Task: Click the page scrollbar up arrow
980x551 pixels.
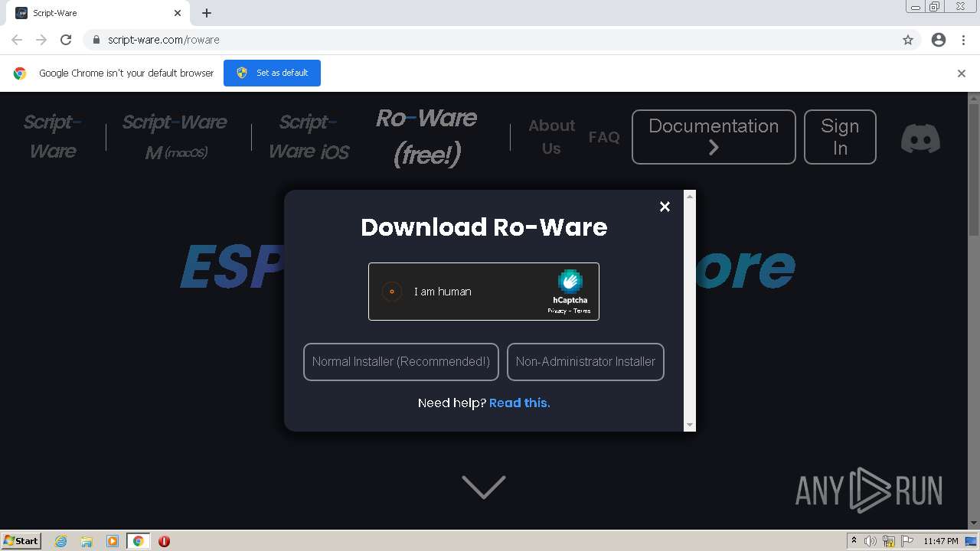Action: [974, 99]
